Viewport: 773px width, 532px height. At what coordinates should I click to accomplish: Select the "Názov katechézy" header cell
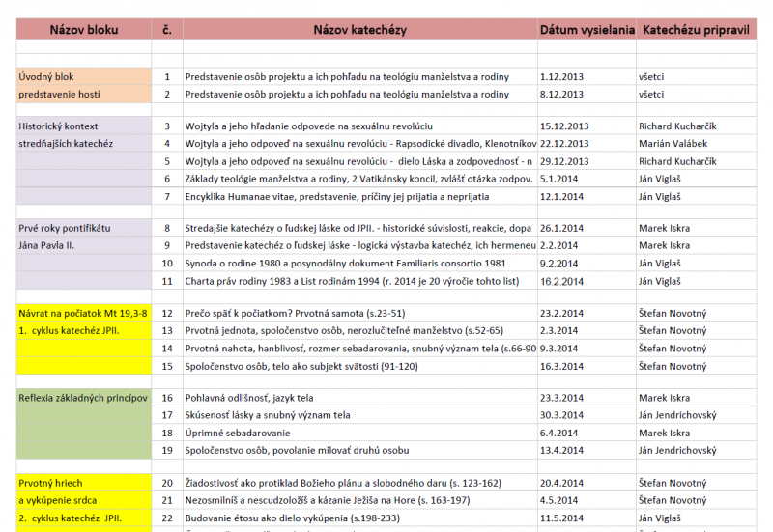pyautogui.click(x=359, y=29)
